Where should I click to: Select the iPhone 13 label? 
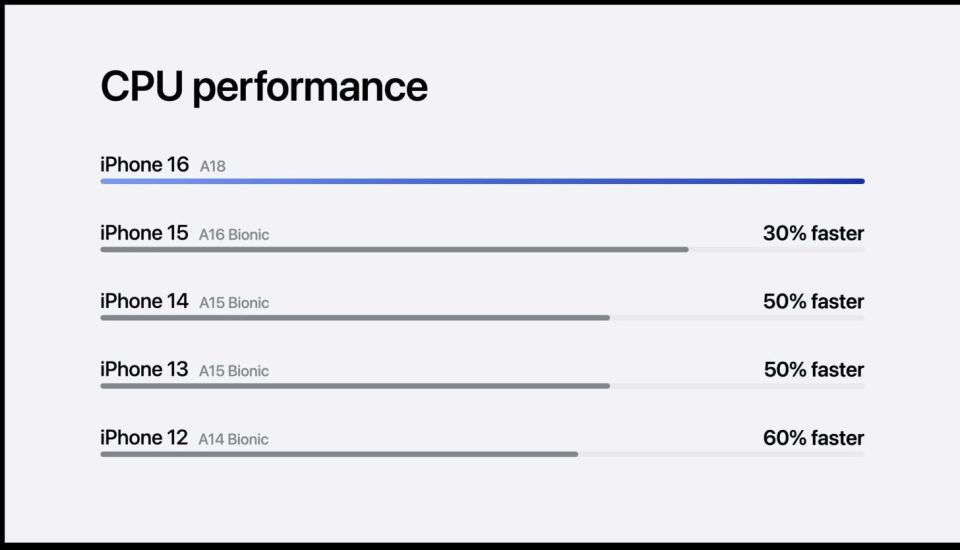(x=144, y=369)
